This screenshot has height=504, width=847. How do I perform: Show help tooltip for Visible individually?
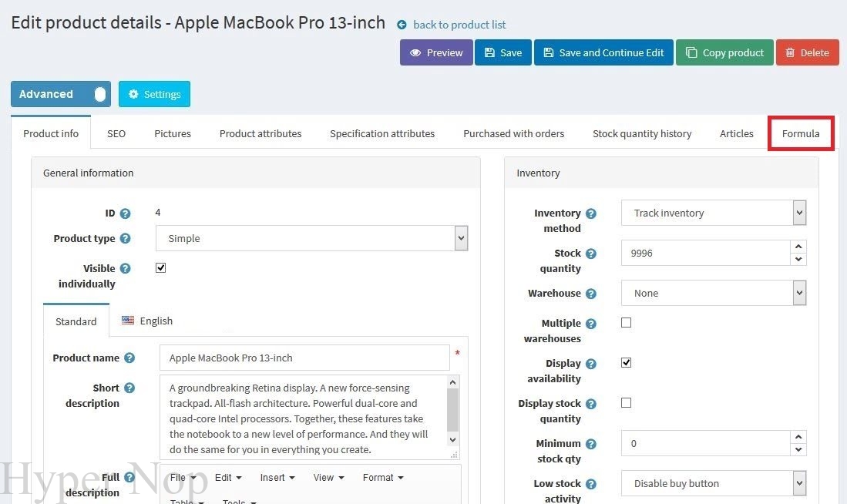(x=126, y=268)
